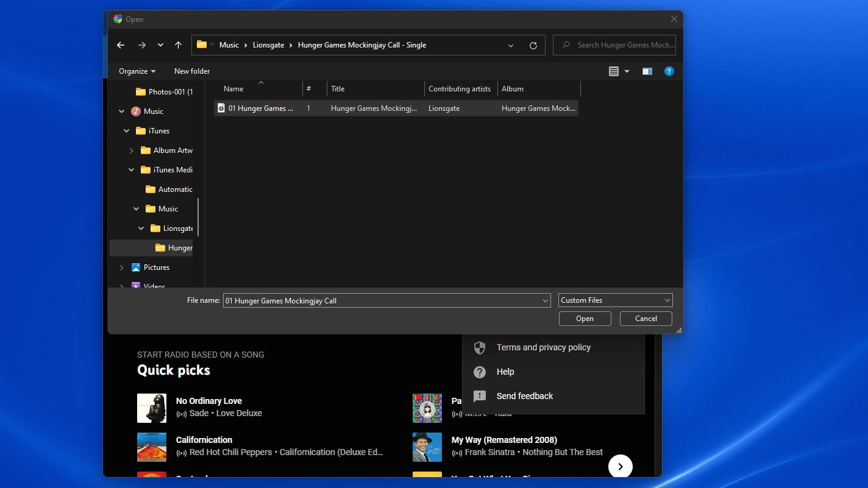Click the Back arrow in the dialog

pyautogui.click(x=121, y=45)
